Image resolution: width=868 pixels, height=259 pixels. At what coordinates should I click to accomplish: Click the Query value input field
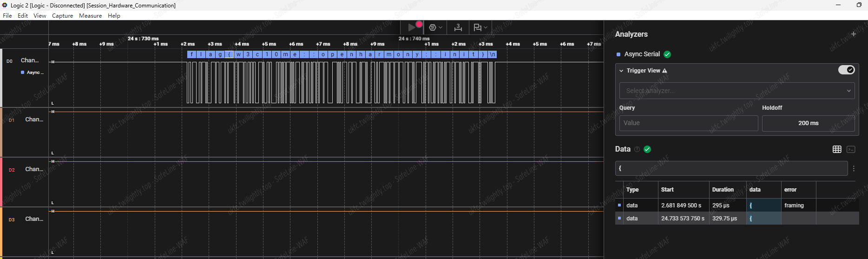(x=688, y=123)
